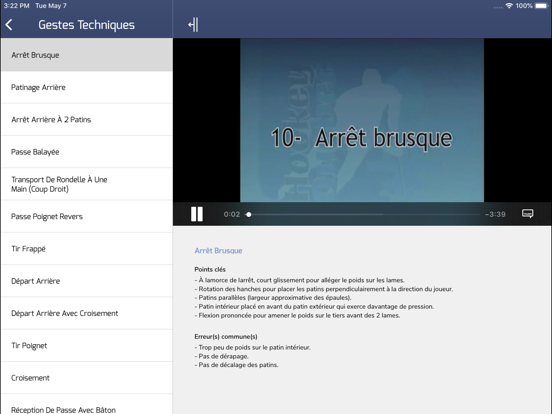
Task: Open subtitles and captions options
Action: [x=527, y=213]
